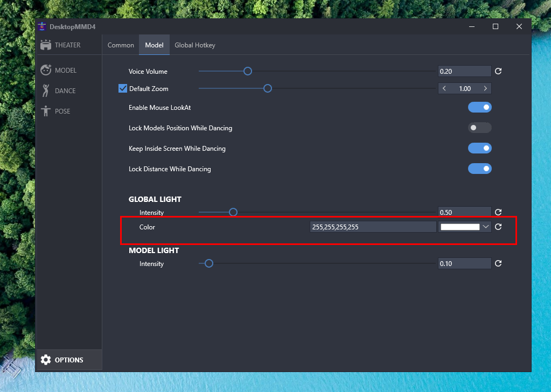
Task: Reset Global Light Intensity to default
Action: click(498, 212)
